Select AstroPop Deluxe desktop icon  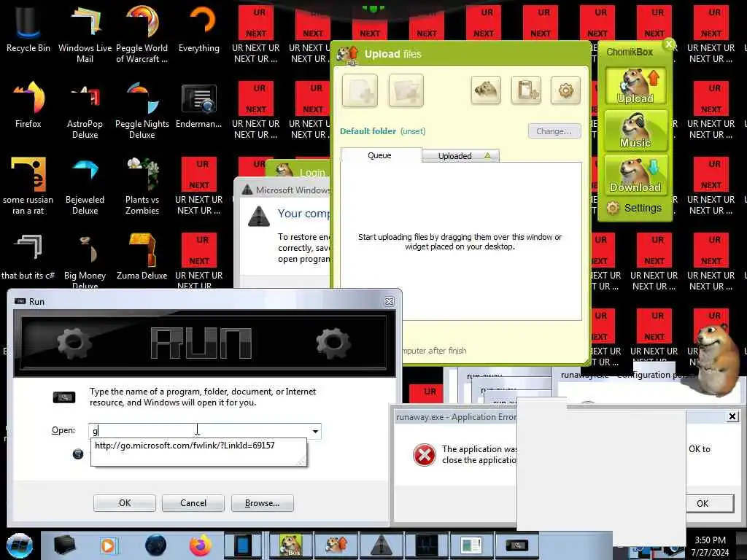tap(85, 109)
